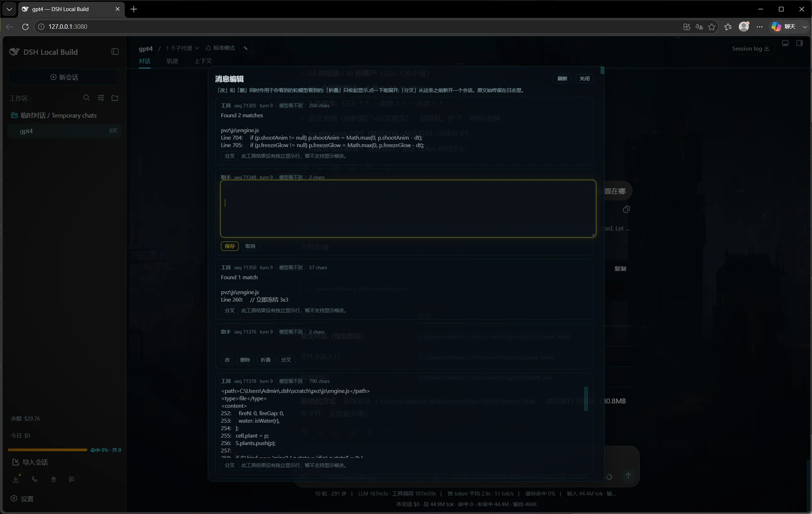Create a new workspace folder

coord(115,98)
